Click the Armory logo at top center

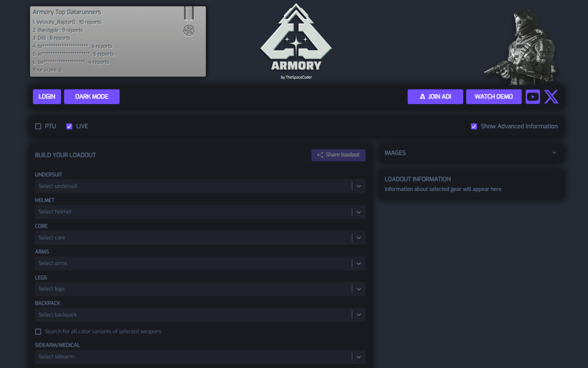(x=296, y=41)
